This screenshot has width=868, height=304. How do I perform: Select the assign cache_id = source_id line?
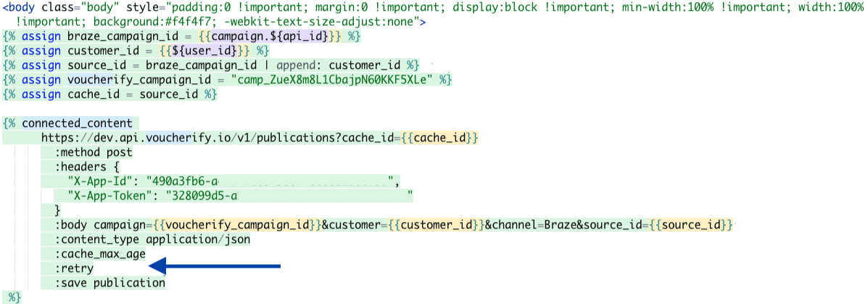coord(109,94)
